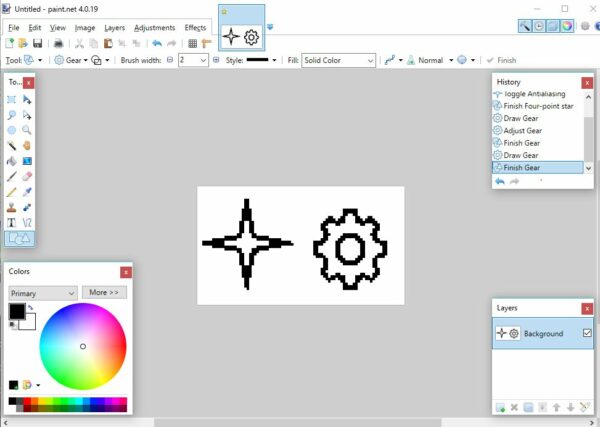Select the Pencil tool
The image size is (600, 427).
12,191
